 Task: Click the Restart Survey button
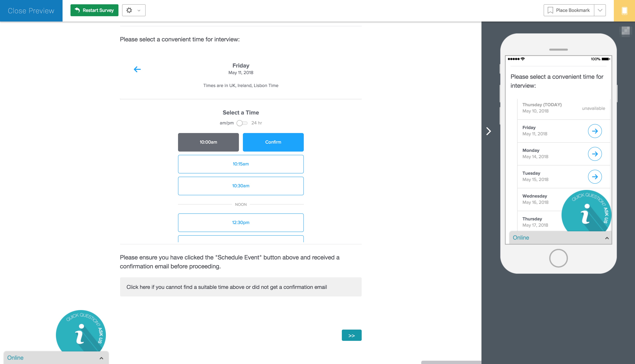click(x=94, y=10)
